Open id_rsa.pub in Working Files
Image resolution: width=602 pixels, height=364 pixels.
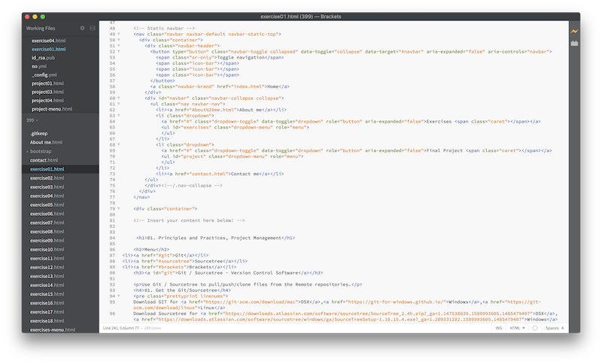click(x=43, y=58)
